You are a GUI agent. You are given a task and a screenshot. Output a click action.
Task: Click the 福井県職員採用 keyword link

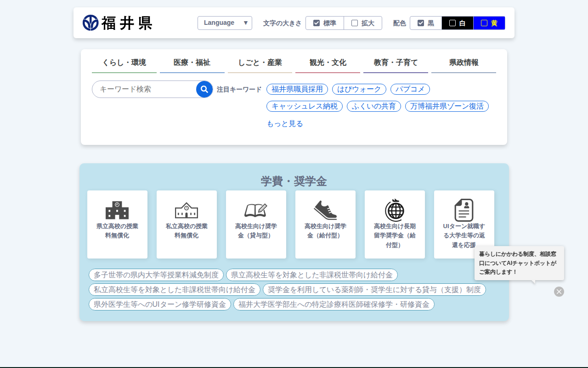click(297, 89)
